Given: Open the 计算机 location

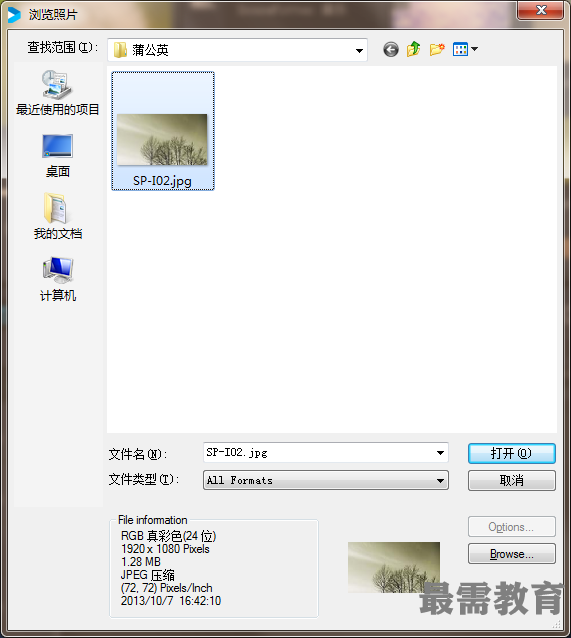Looking at the screenshot, I should [57, 279].
